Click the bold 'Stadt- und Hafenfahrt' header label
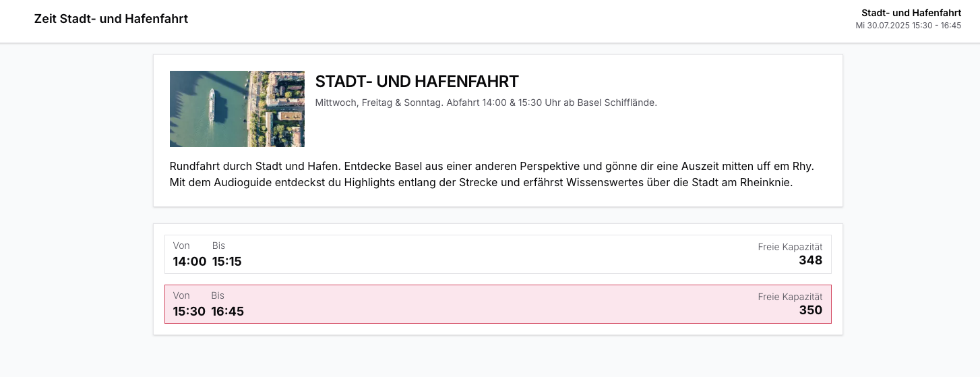Viewport: 980px width, 377px height. [911, 13]
